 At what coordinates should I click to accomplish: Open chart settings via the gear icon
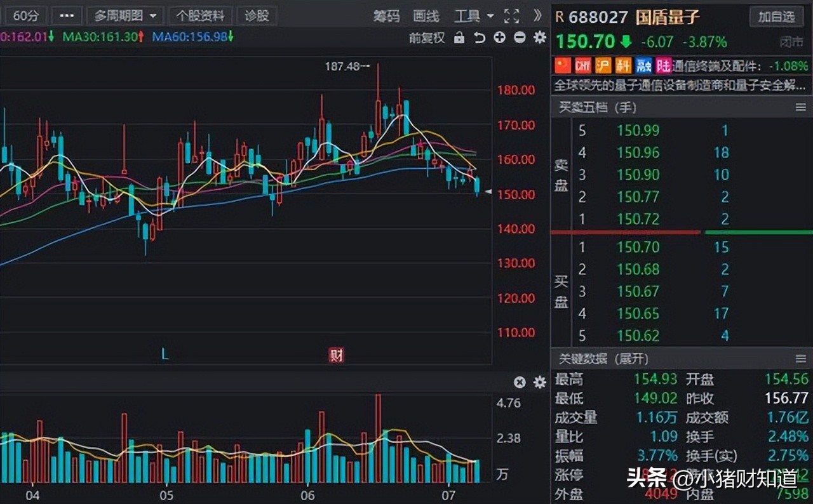(x=539, y=38)
